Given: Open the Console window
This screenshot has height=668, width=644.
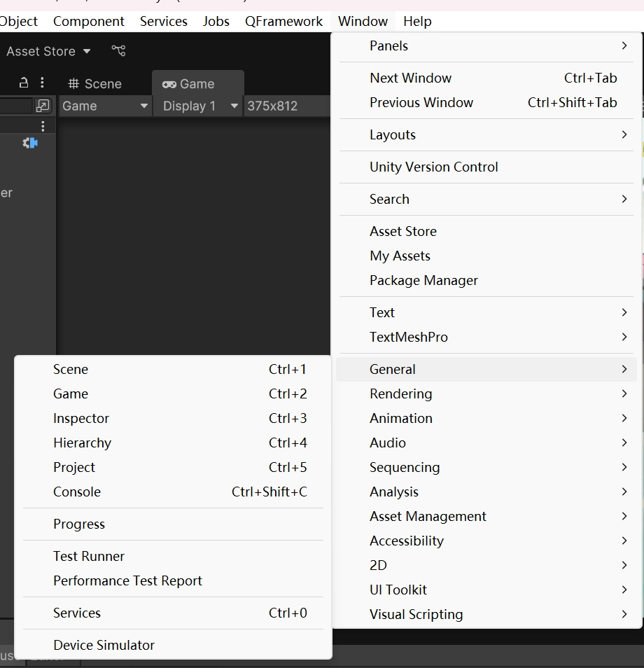Looking at the screenshot, I should tap(173, 492).
